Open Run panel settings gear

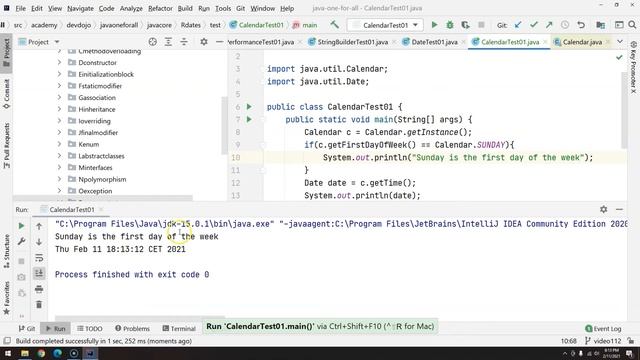(604, 209)
